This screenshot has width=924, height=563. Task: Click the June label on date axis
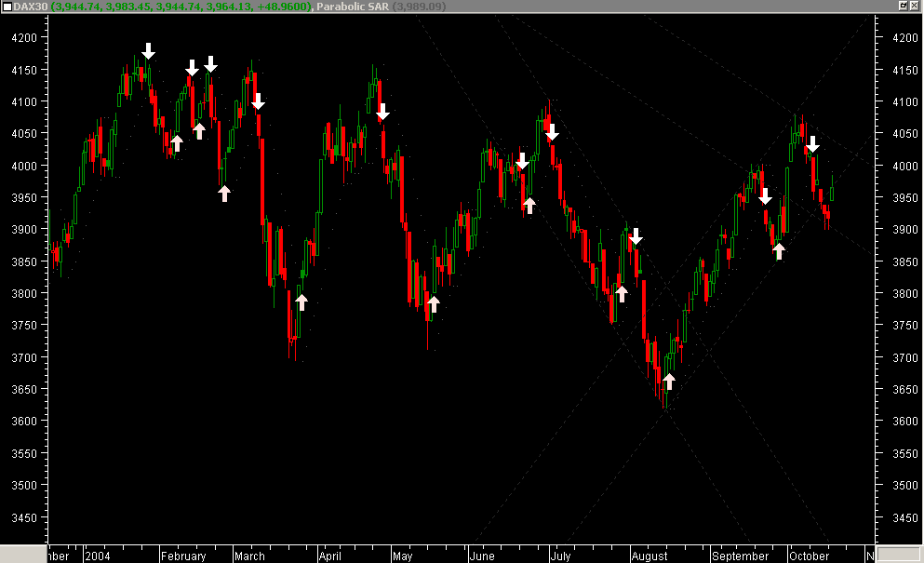pyautogui.click(x=482, y=556)
